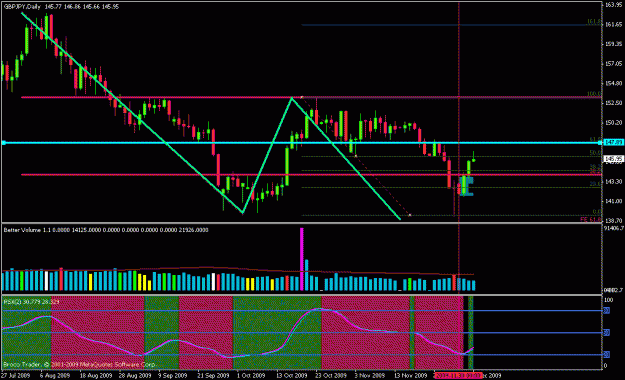Select the dashed trendline's lower end anchor point
Image resolution: width=625 pixels, height=380 pixels.
[410, 215]
